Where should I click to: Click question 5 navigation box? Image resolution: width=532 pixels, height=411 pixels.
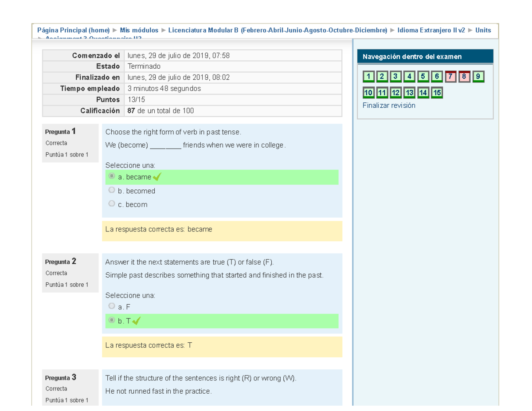pos(423,77)
